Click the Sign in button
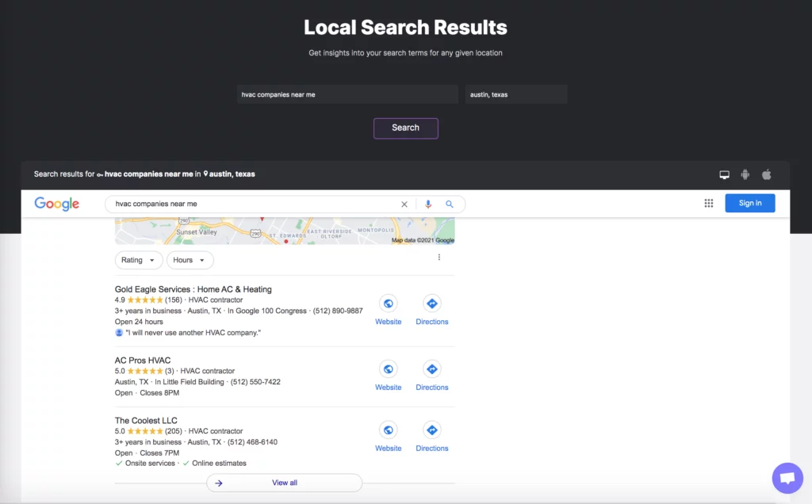 click(x=750, y=204)
